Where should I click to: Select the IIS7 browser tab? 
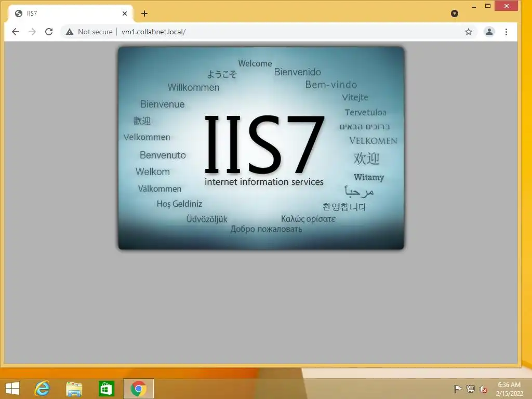(71, 14)
